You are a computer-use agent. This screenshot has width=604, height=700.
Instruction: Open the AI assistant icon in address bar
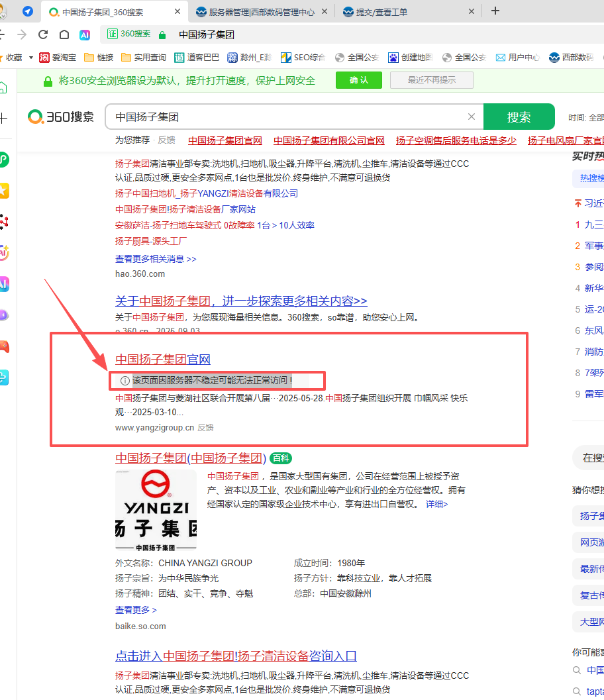tap(84, 35)
